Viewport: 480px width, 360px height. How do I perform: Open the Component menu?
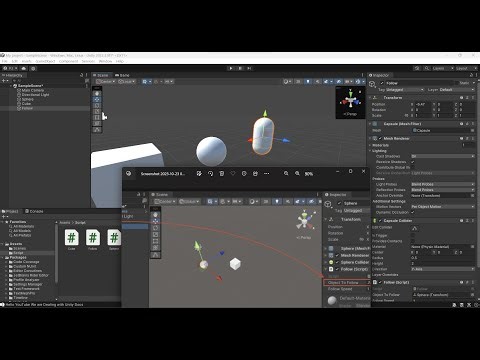[68, 61]
